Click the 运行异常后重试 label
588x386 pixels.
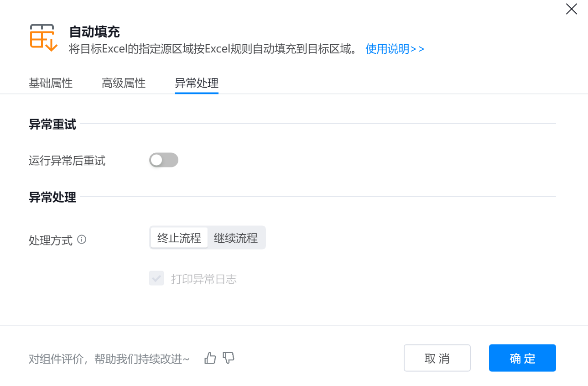(x=67, y=161)
